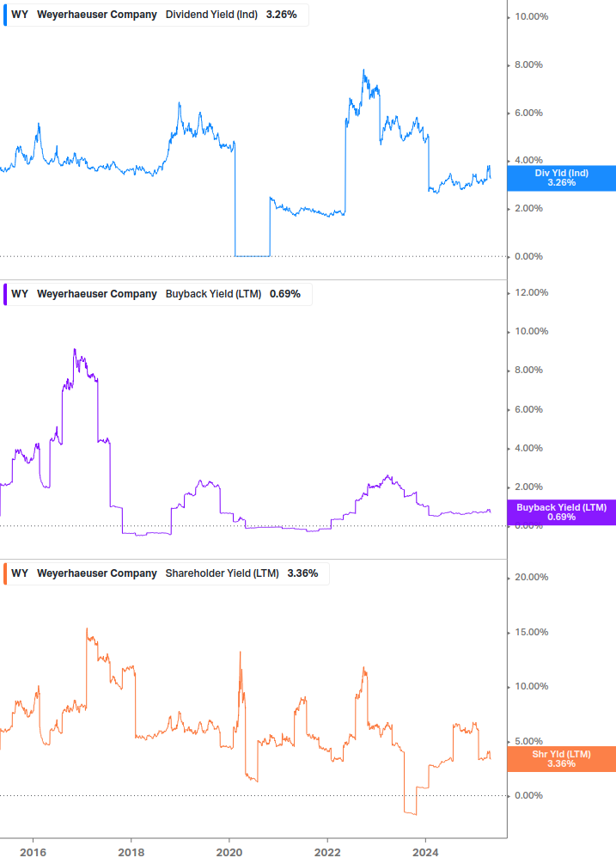Click the purple color bar on buyback legend

pyautogui.click(x=5, y=294)
